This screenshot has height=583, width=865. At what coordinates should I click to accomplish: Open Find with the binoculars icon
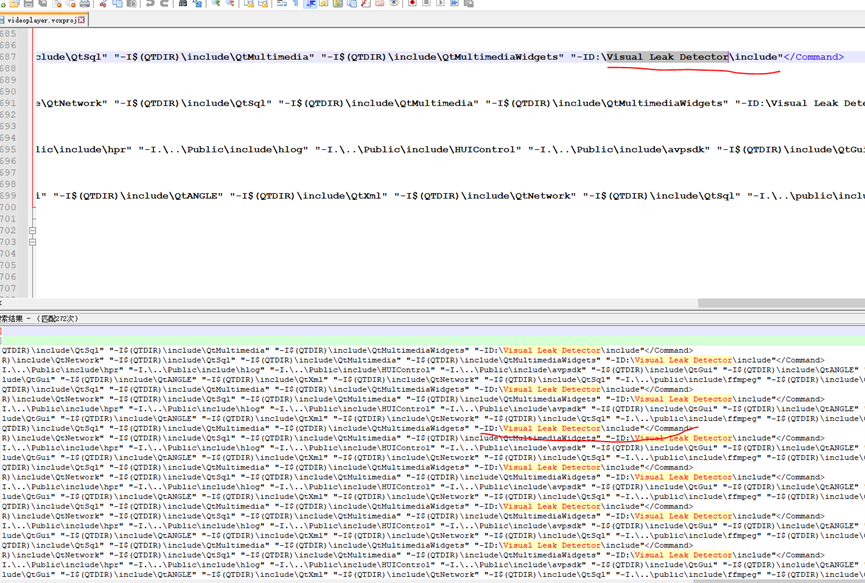point(183,3)
